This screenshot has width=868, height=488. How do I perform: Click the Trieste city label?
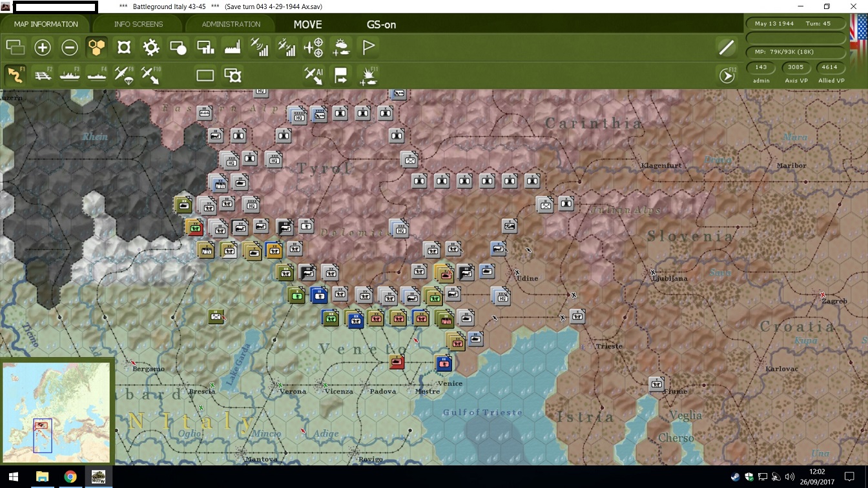tap(609, 347)
